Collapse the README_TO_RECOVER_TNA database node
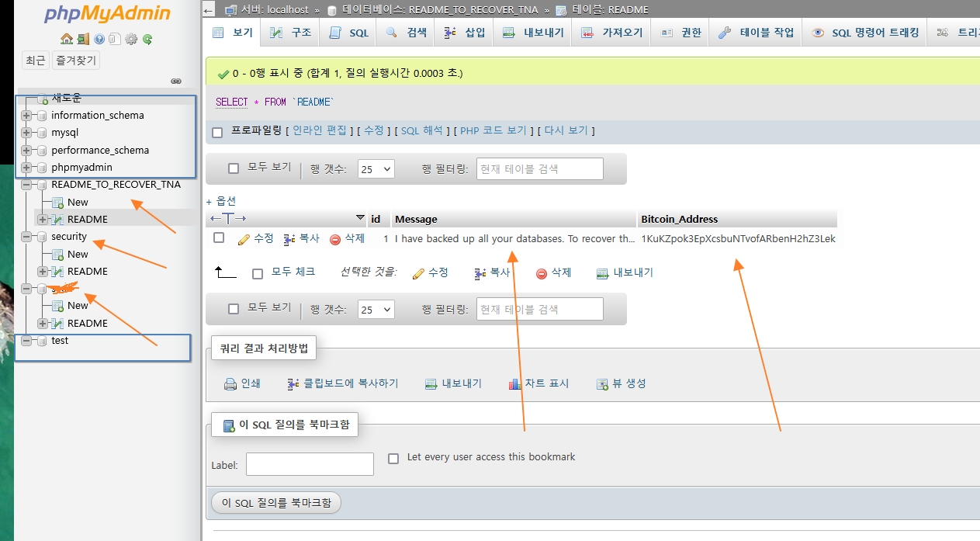This screenshot has width=980, height=541. tap(27, 185)
